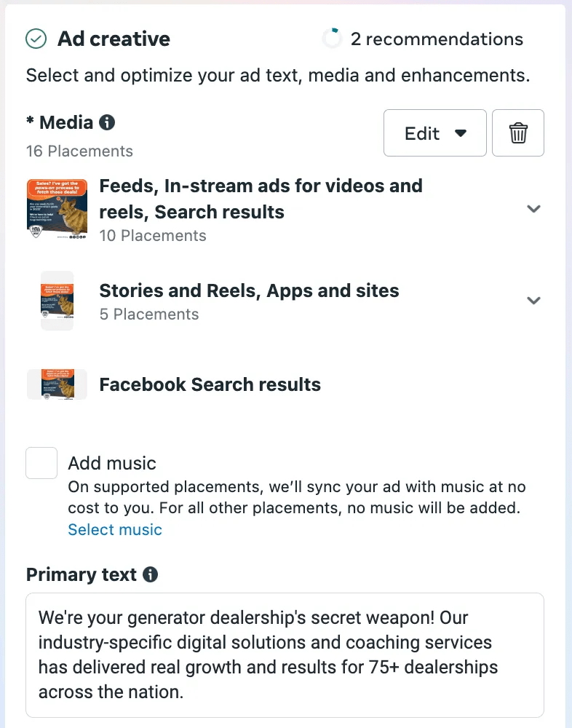The height and width of the screenshot is (728, 572).
Task: Open the Stories and Reels ad thumbnail
Action: [x=57, y=301]
